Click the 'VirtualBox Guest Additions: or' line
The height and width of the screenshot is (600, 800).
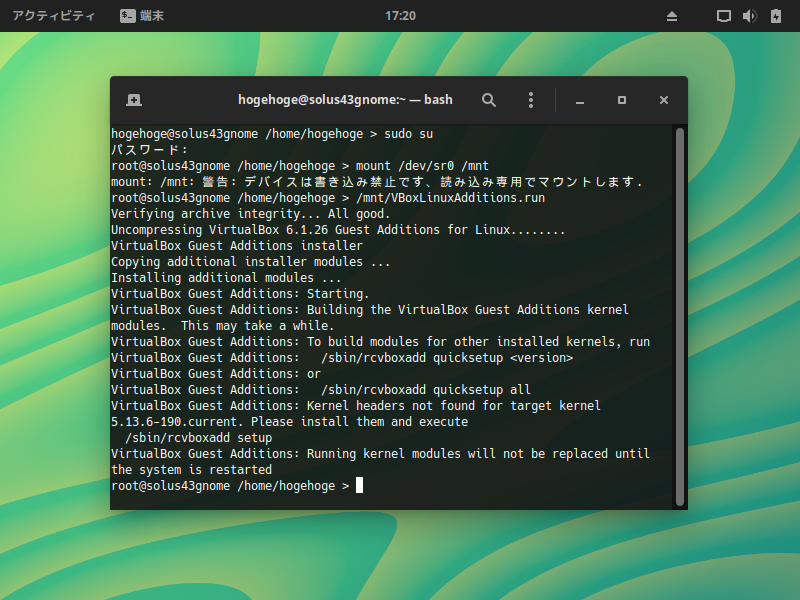tap(216, 374)
